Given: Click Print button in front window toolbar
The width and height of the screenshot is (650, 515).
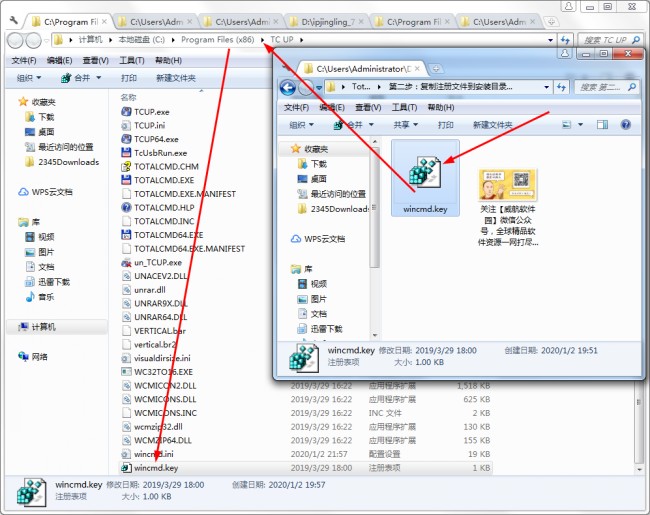Looking at the screenshot, I should pyautogui.click(x=446, y=124).
